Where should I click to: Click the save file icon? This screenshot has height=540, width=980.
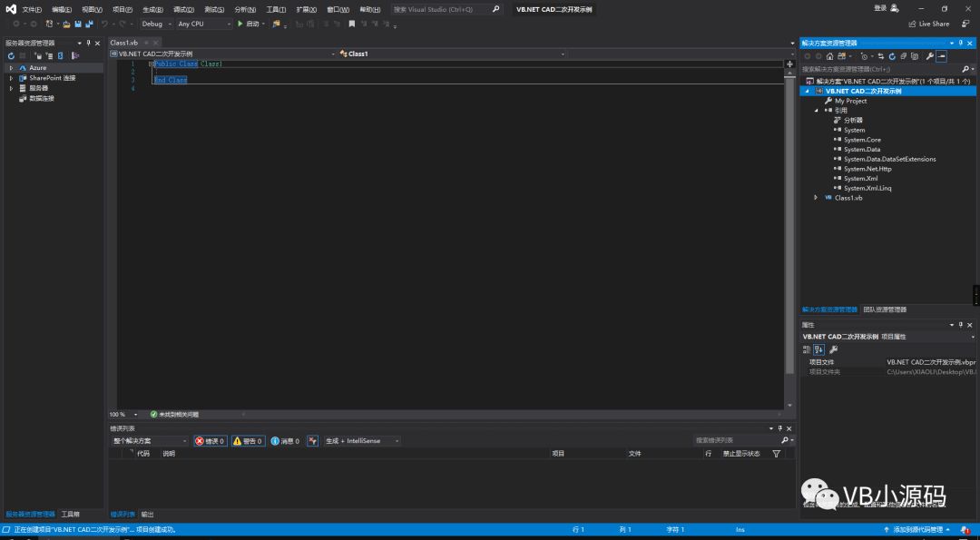click(78, 24)
